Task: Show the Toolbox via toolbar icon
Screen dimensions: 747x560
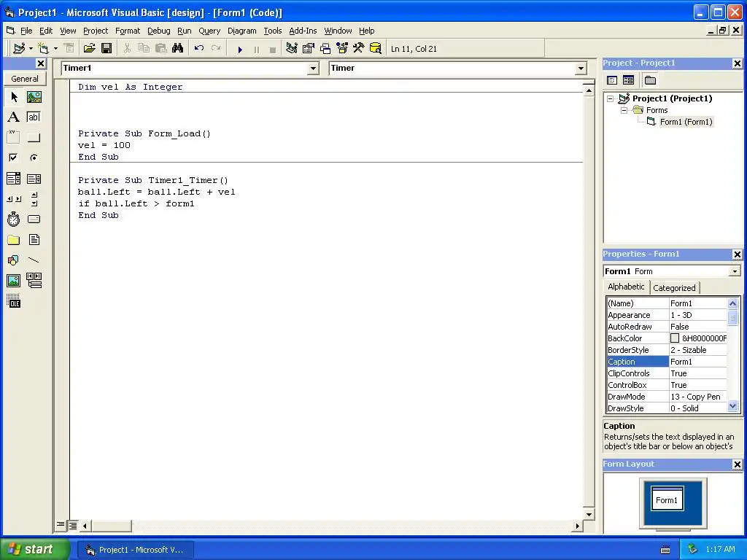Action: (359, 49)
